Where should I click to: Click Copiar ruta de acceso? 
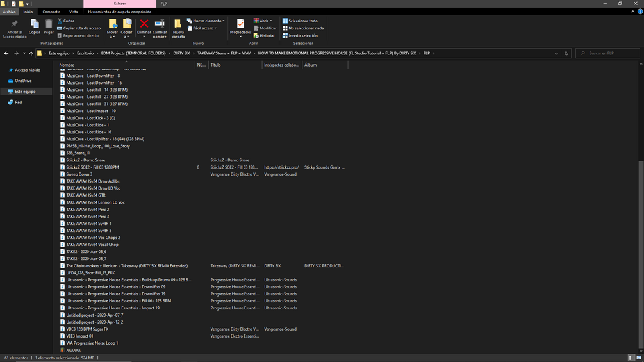coord(79,28)
